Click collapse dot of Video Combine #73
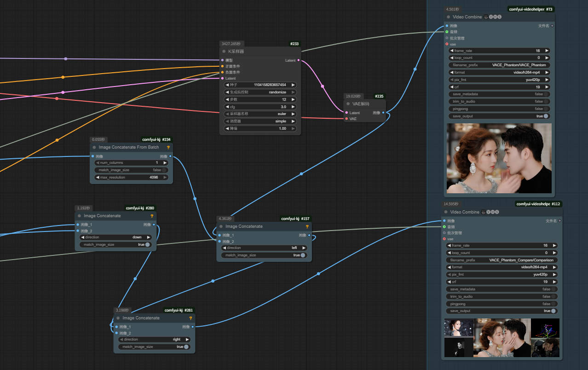Image resolution: width=588 pixels, height=370 pixels. pos(448,17)
